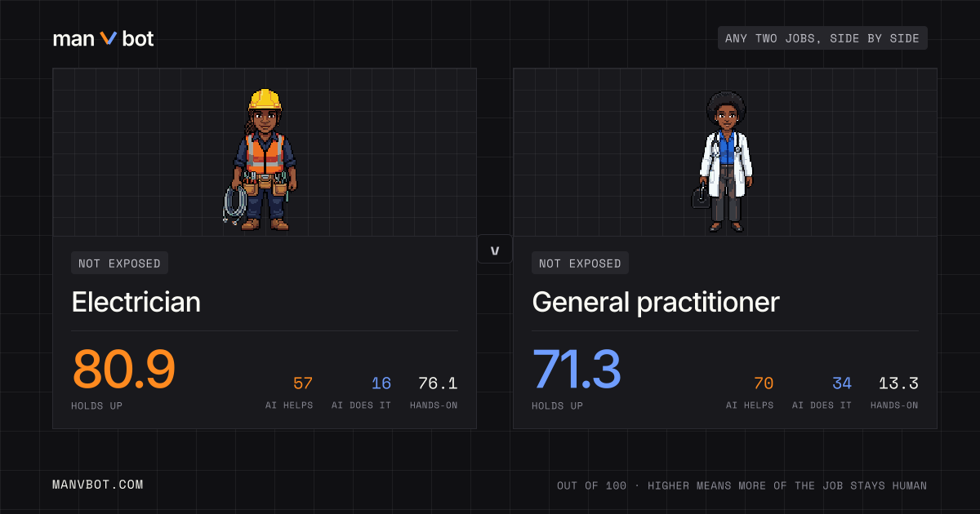
Task: Click the General practitioner score 71.3
Action: [x=577, y=370]
